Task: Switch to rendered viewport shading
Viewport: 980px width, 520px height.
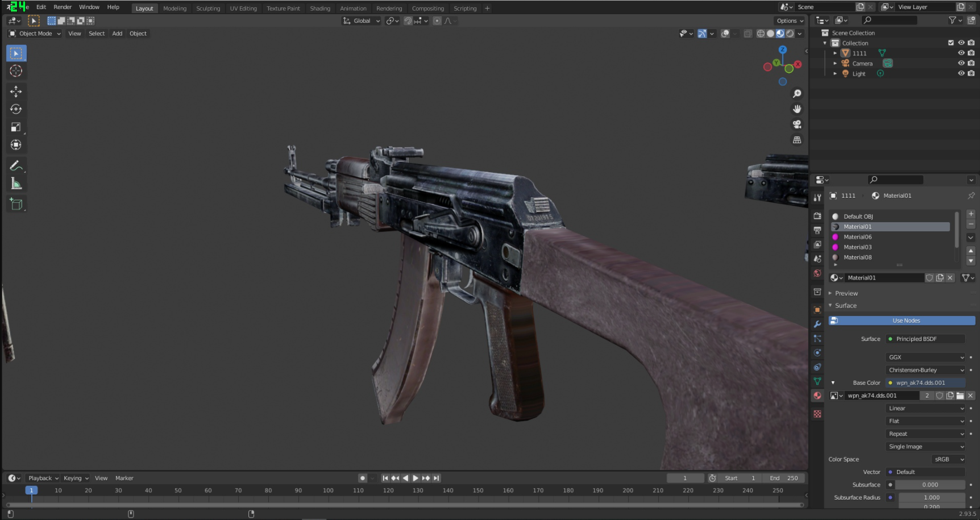Action: tap(790, 34)
